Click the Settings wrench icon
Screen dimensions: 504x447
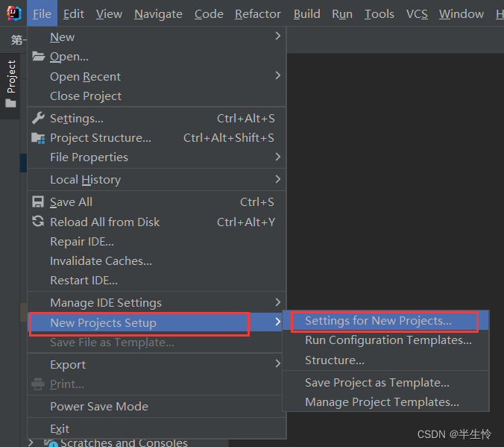[38, 118]
